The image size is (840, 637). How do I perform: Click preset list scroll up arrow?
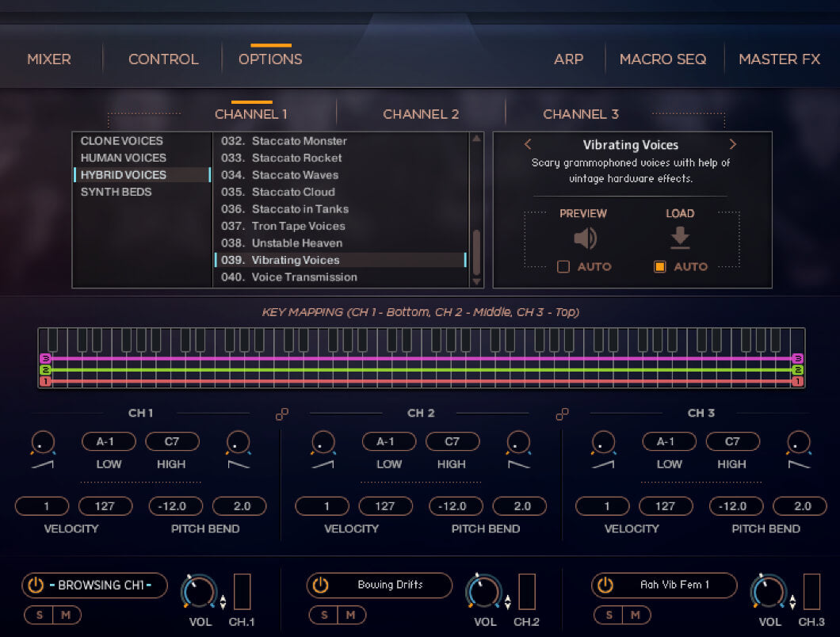[x=476, y=139]
